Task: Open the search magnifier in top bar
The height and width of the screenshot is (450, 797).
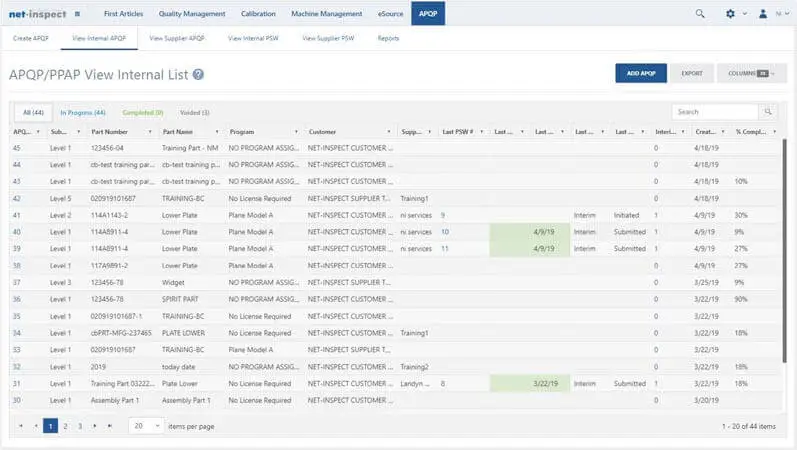Action: pyautogui.click(x=700, y=14)
